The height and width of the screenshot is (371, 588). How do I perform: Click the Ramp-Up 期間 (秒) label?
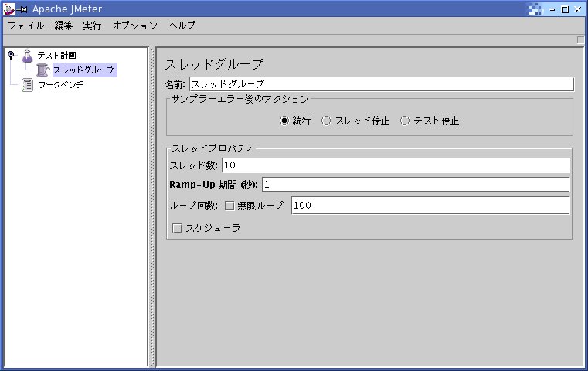(213, 185)
